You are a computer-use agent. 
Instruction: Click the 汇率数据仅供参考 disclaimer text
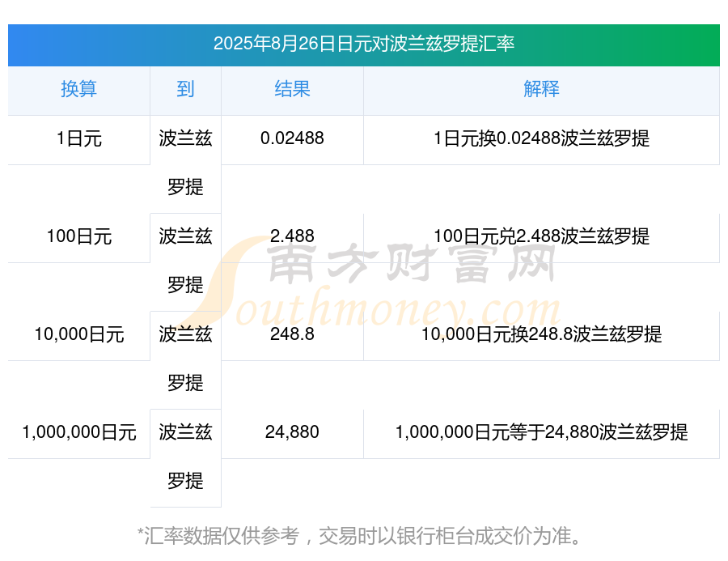click(x=359, y=537)
